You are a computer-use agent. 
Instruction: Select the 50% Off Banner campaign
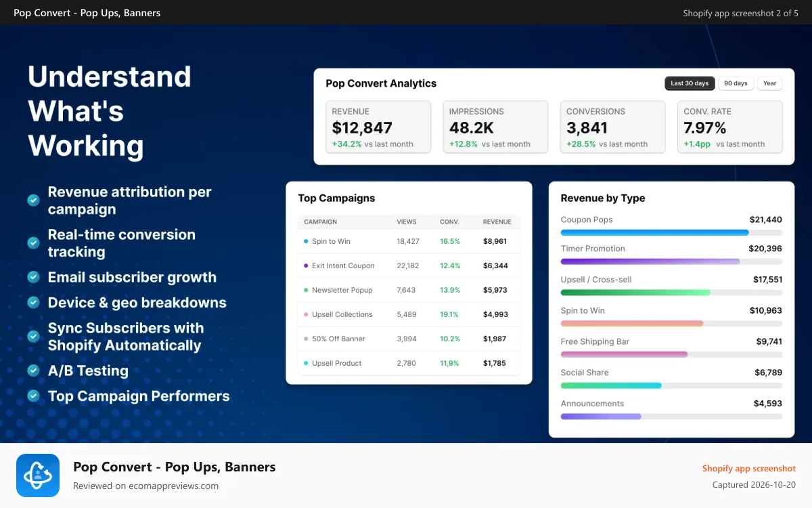409,339
